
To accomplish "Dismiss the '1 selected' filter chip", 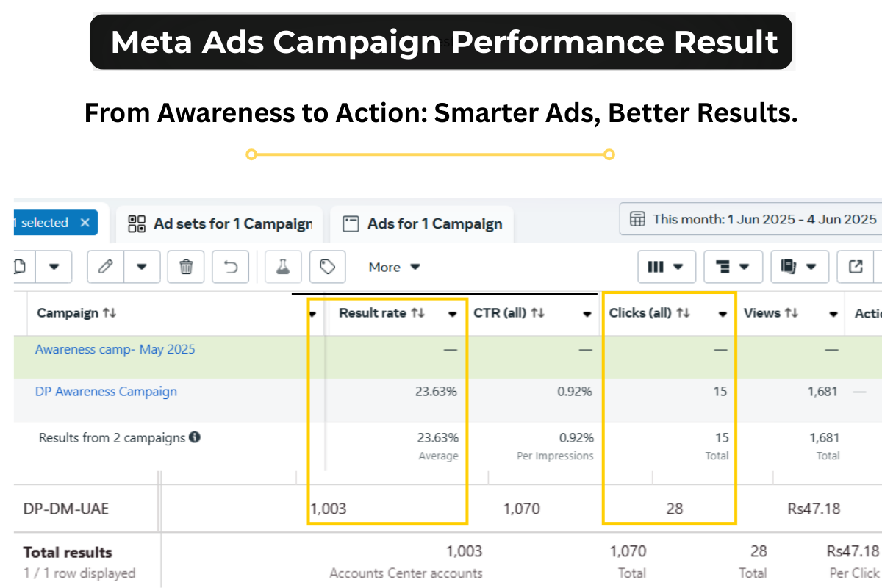I will (x=85, y=223).
